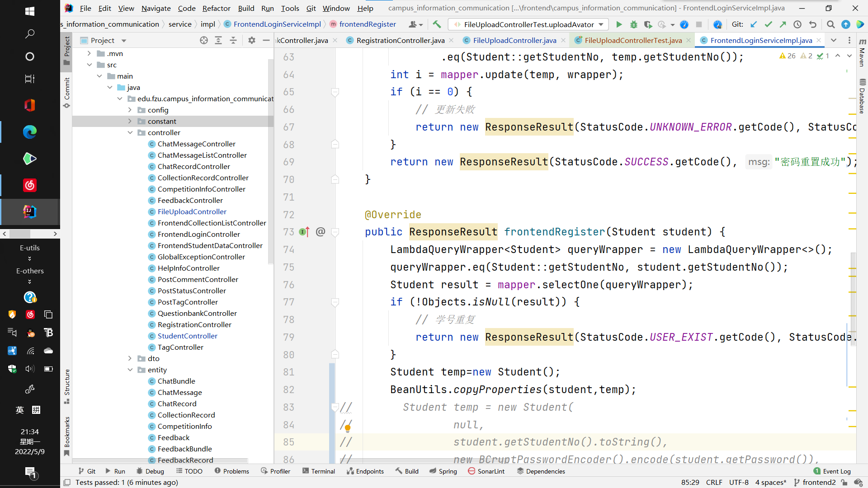The image size is (868, 488).
Task: Open the Refactor menu
Action: coord(216,8)
